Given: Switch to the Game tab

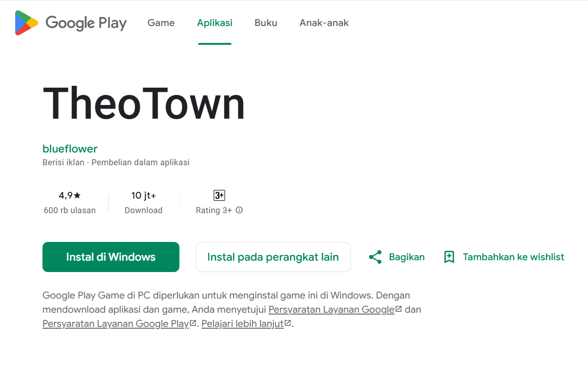Looking at the screenshot, I should pos(161,23).
